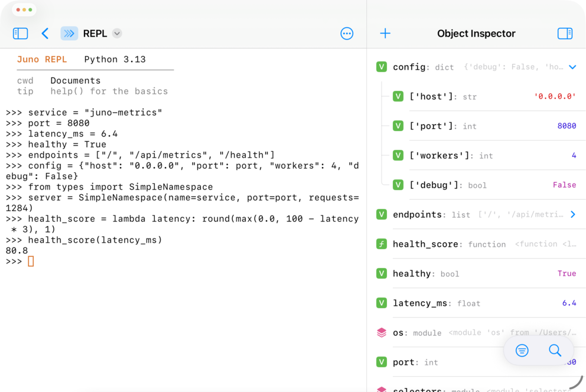This screenshot has height=392, width=586.
Task: Click the Documents cwd value
Action: [76, 81]
